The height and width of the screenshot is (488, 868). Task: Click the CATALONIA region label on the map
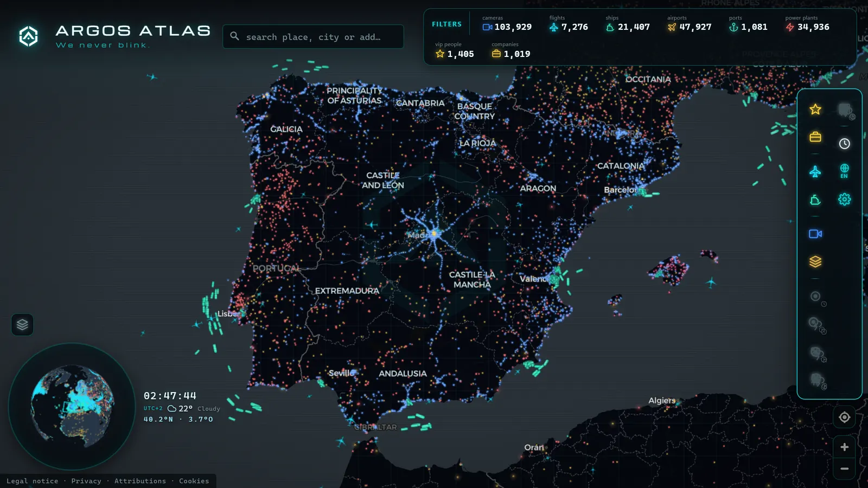tap(621, 166)
